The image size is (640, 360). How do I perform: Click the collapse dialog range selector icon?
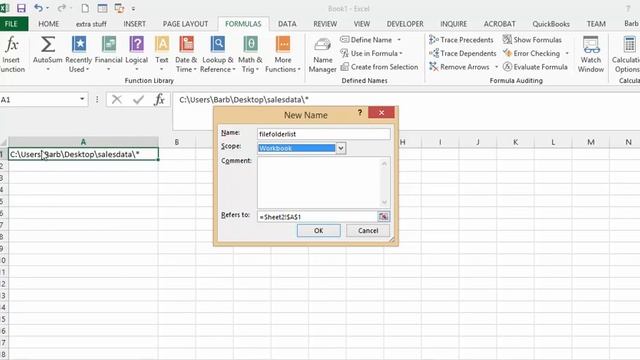click(x=384, y=217)
